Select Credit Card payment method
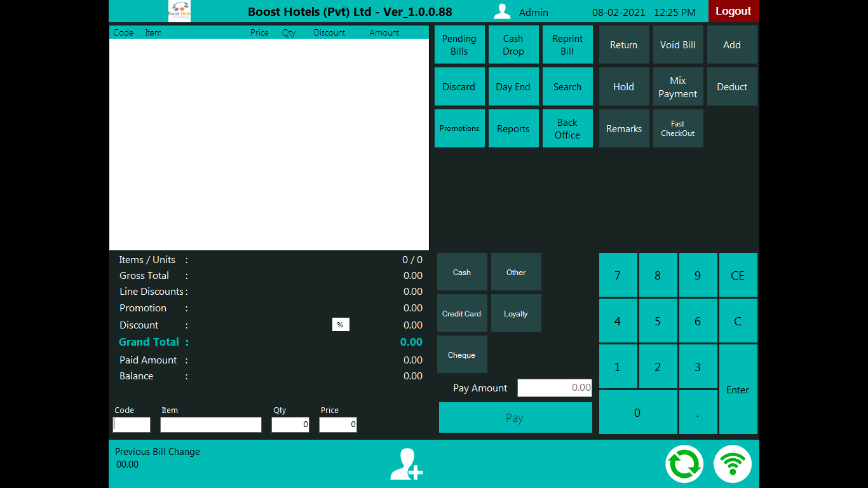Viewport: 868px width, 488px height. [462, 313]
